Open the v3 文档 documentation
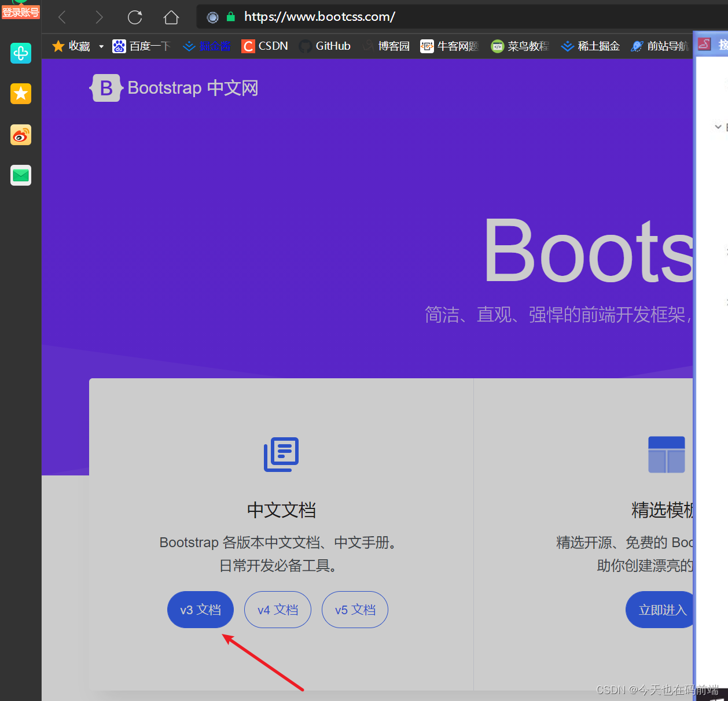The image size is (728, 701). click(x=200, y=609)
